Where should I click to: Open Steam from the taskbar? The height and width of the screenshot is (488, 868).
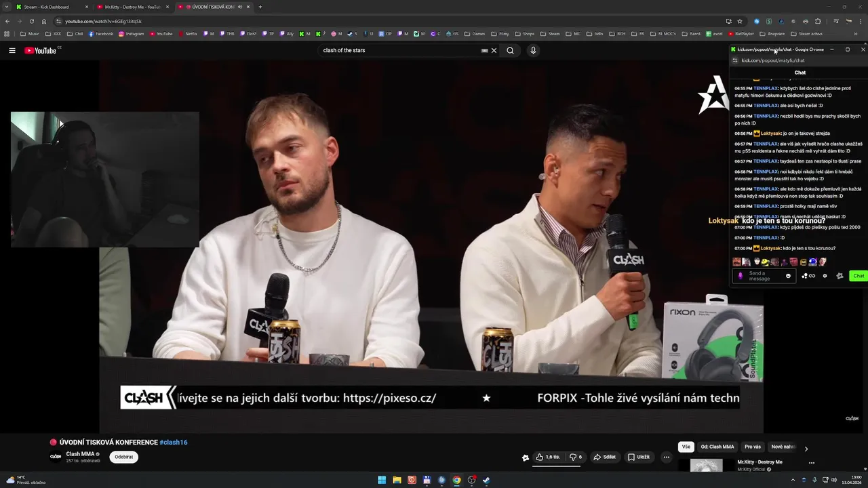(x=486, y=480)
